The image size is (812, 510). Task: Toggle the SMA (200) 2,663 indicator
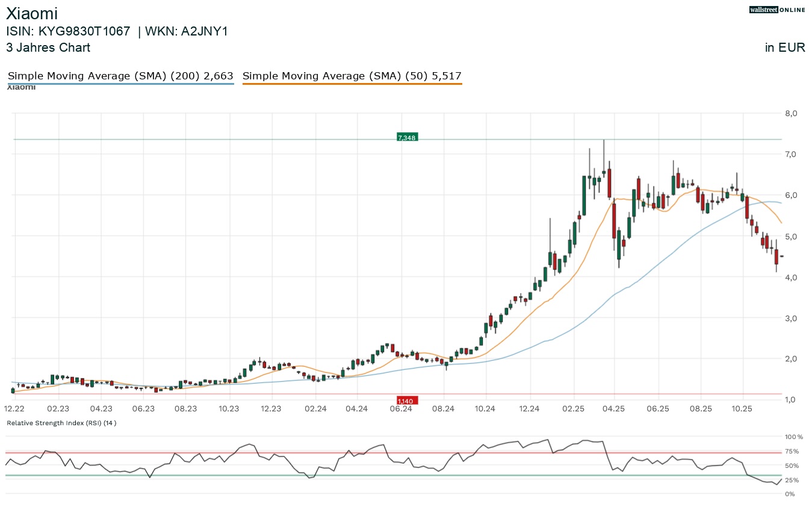(120, 76)
